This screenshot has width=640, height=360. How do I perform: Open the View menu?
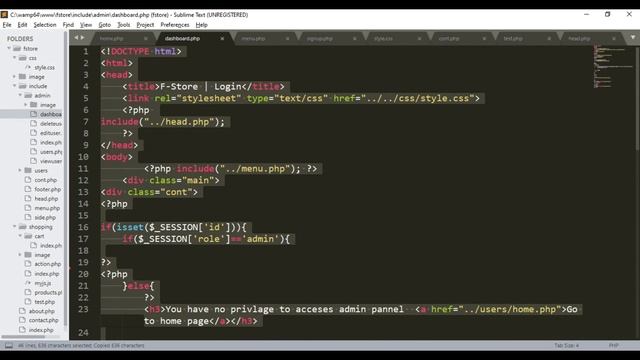click(x=86, y=25)
